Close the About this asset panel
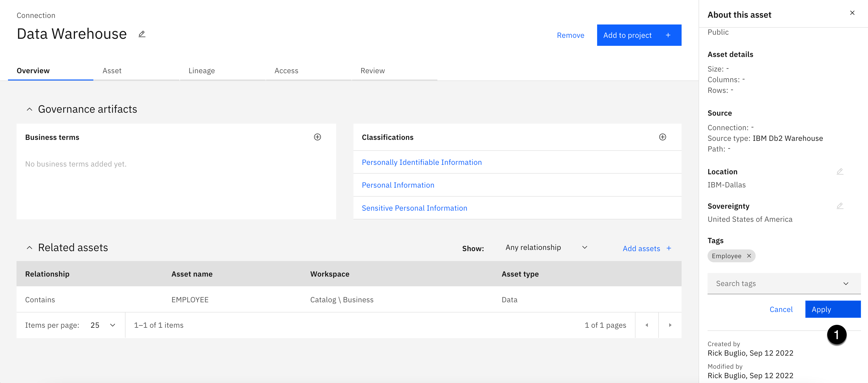 click(x=852, y=13)
